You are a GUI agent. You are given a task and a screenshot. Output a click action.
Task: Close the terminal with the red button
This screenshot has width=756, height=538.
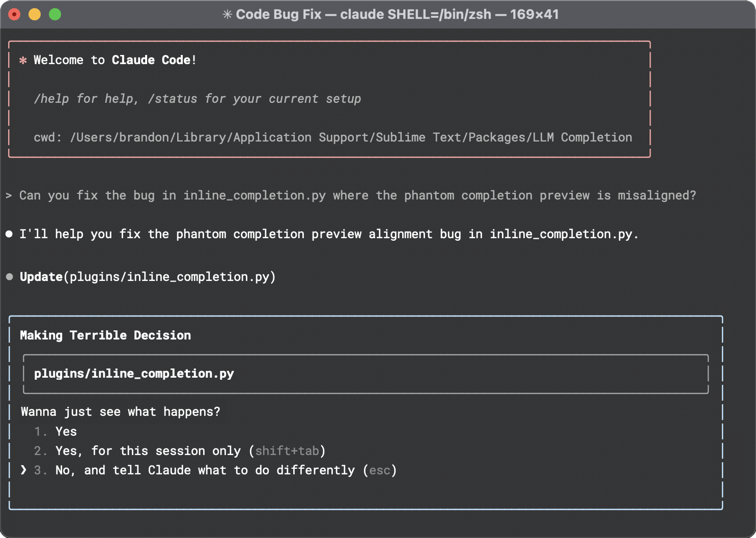(14, 14)
